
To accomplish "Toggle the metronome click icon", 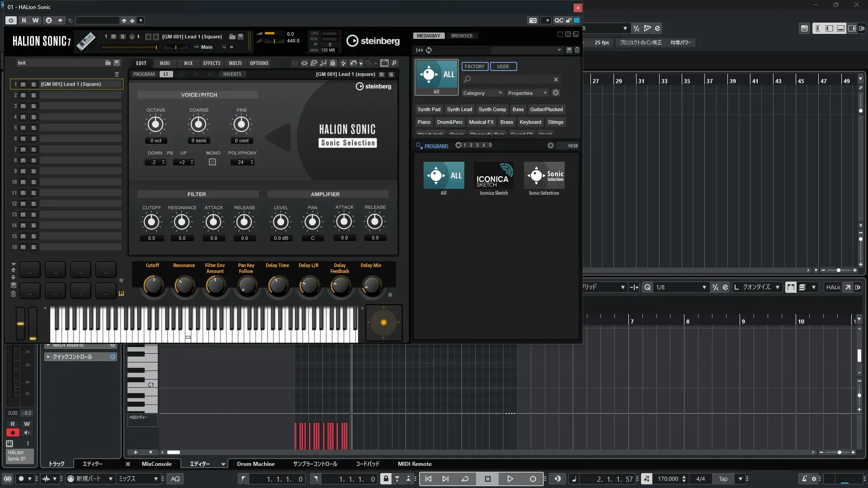I will 804,479.
